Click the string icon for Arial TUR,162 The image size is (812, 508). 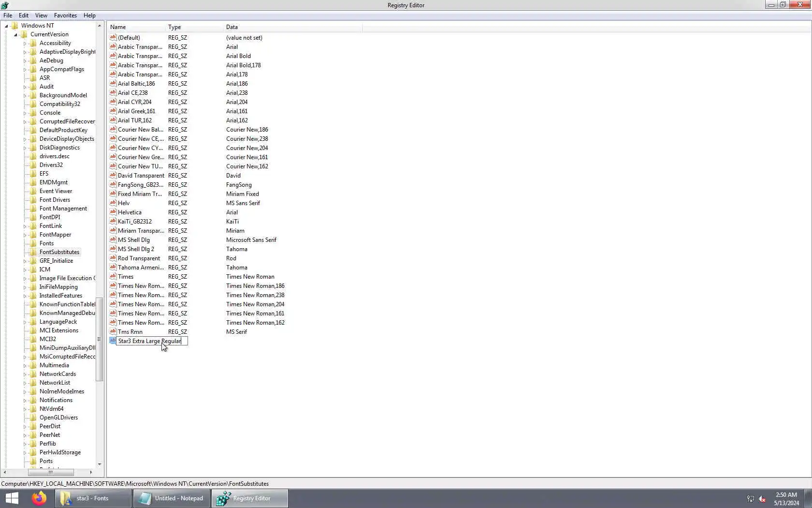click(x=113, y=120)
